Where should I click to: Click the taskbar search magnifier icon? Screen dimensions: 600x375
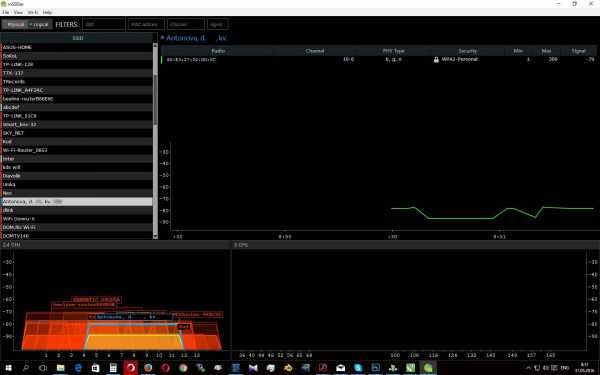click(26, 368)
